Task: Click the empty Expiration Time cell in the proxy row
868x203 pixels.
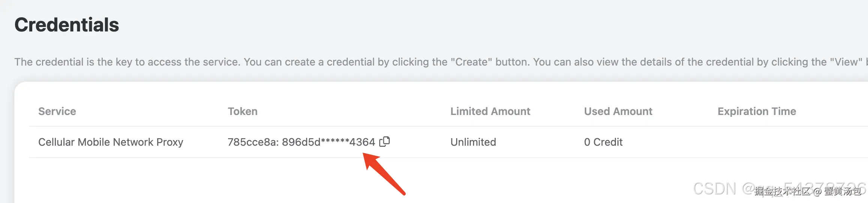Action: coord(756,142)
